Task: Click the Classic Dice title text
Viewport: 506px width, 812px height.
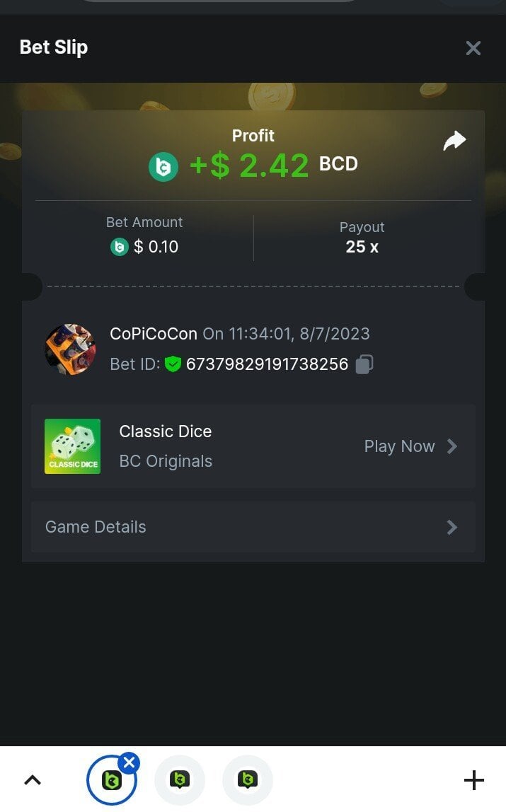Action: (165, 431)
